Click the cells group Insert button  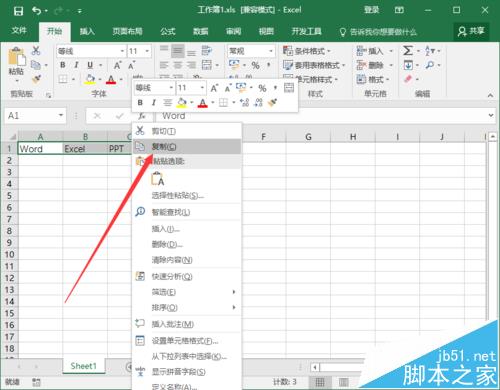[x=375, y=51]
